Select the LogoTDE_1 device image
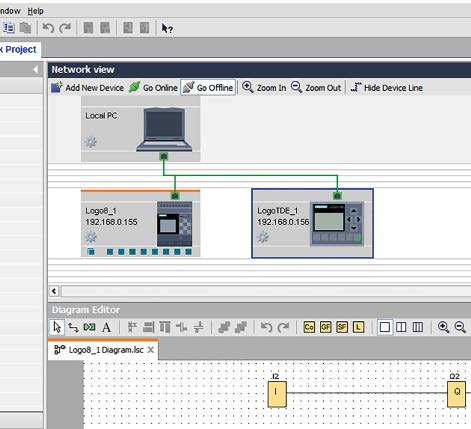 [x=337, y=224]
